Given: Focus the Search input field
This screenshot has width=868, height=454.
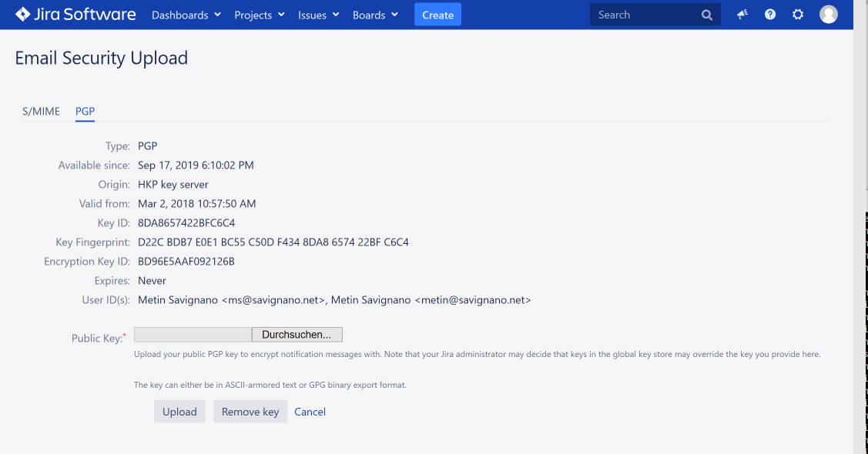Looking at the screenshot, I should tap(643, 15).
